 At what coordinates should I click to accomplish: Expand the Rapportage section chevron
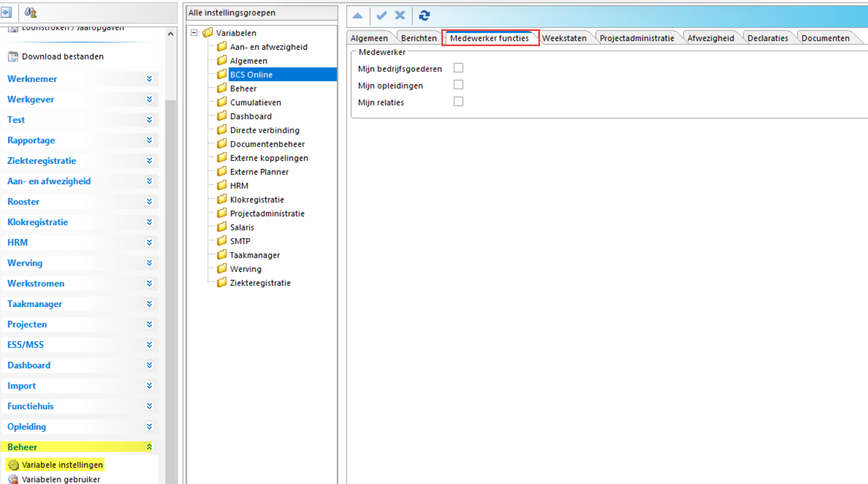point(149,140)
